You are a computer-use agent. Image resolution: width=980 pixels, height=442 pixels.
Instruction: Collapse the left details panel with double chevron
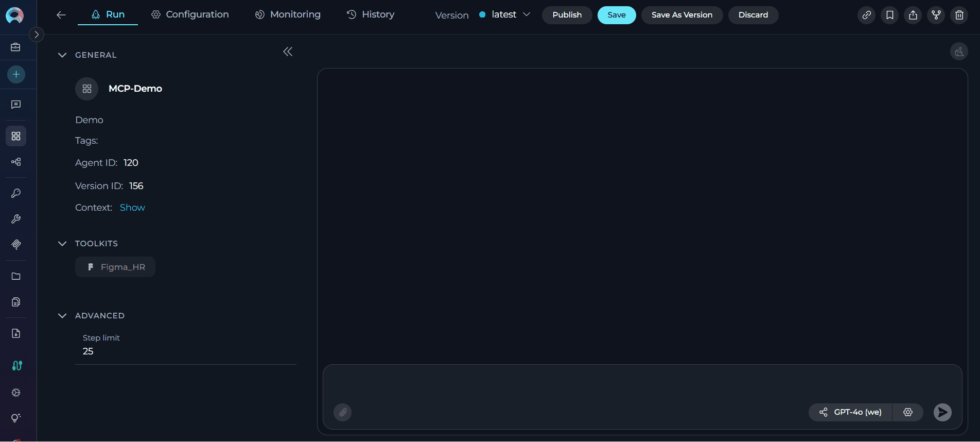288,52
